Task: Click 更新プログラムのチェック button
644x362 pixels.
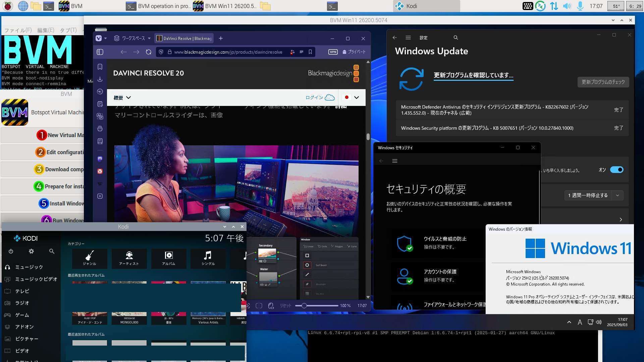Action: [x=603, y=82]
